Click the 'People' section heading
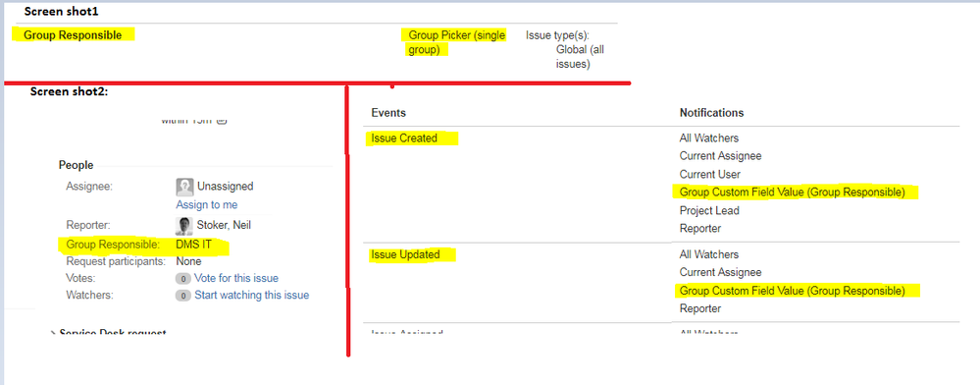 (77, 165)
